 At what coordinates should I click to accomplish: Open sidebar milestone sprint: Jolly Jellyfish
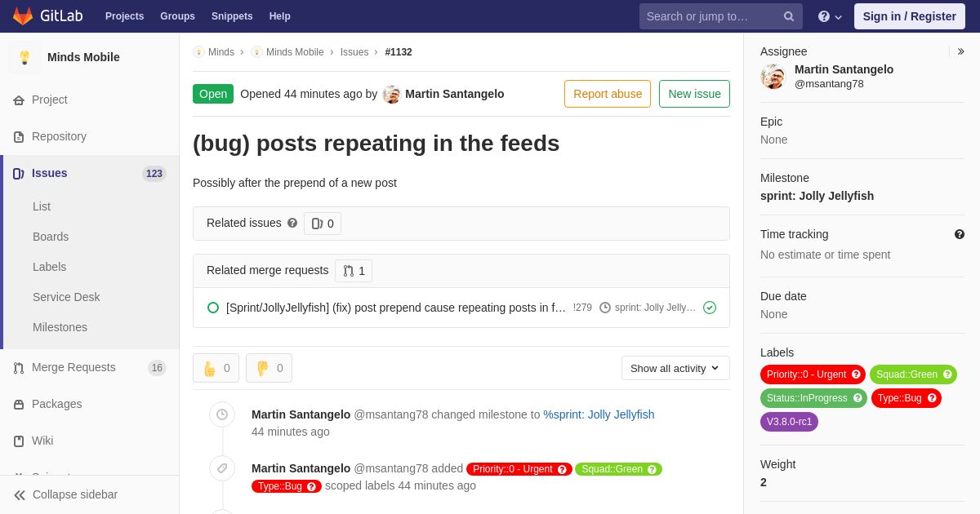coord(817,196)
